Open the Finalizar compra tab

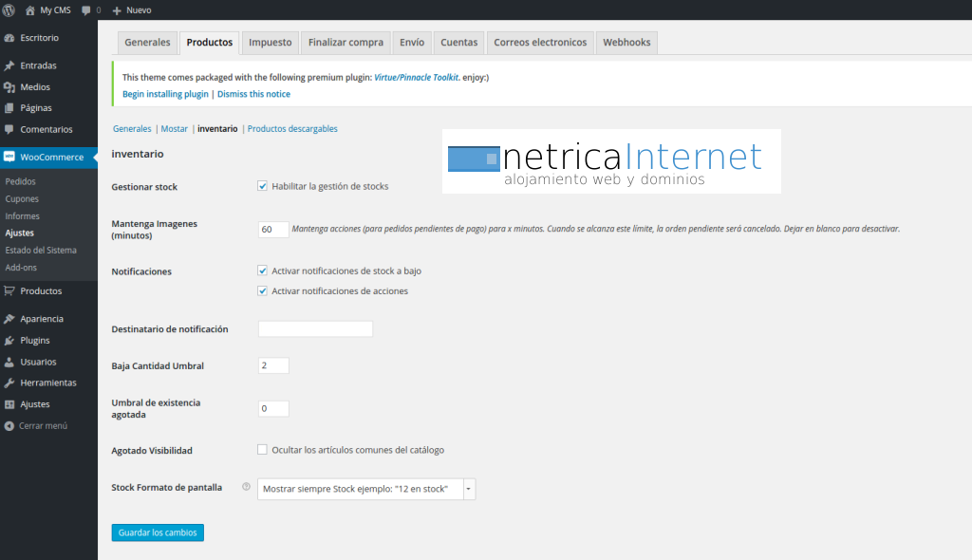[x=346, y=42]
